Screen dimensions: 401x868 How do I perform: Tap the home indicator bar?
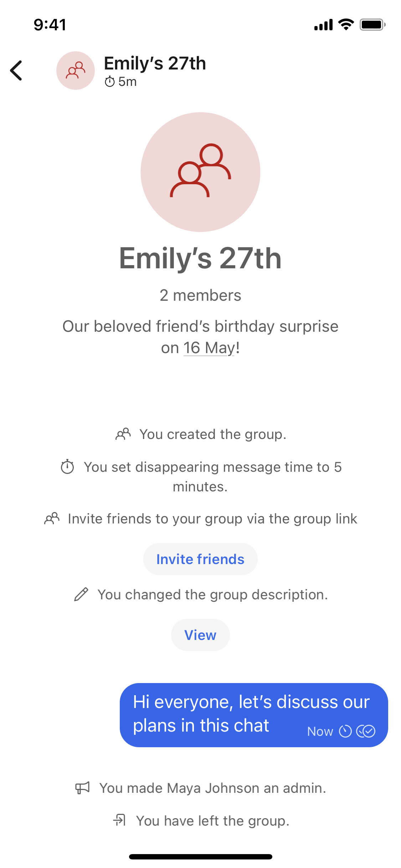(200, 857)
